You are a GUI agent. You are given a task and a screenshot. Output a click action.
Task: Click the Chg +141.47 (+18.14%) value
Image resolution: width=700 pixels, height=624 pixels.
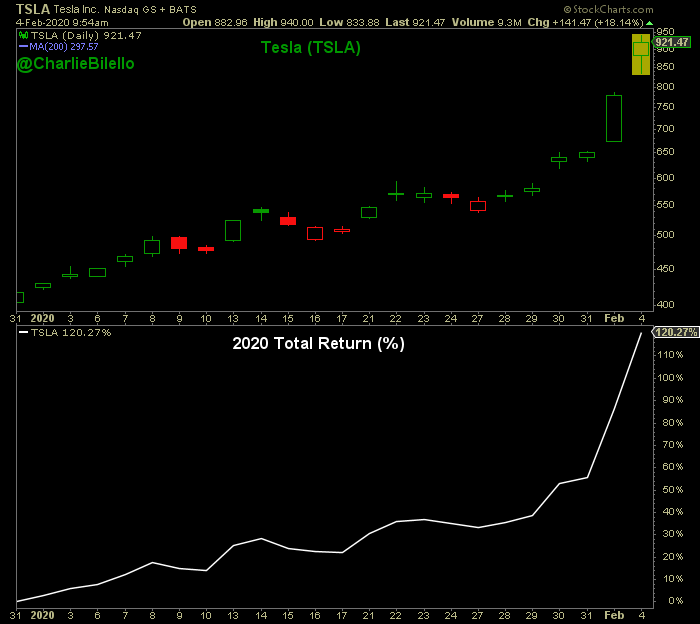586,22
